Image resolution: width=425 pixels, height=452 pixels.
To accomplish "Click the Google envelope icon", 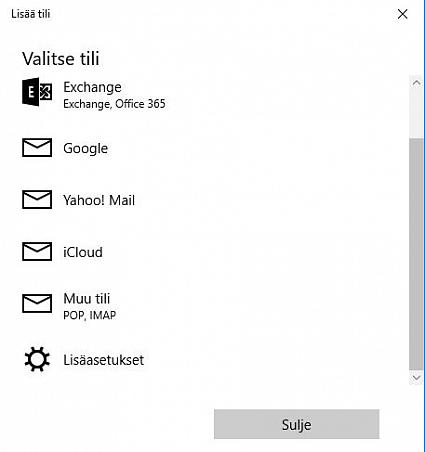I will point(37,147).
